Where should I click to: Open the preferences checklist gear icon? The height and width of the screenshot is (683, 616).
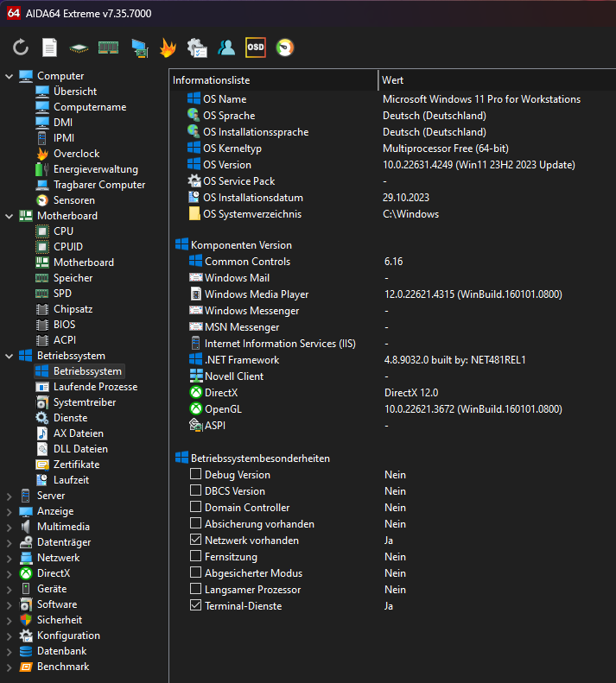click(197, 47)
